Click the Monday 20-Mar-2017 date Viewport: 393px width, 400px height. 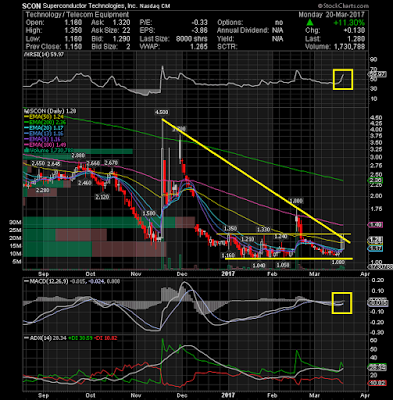point(331,15)
